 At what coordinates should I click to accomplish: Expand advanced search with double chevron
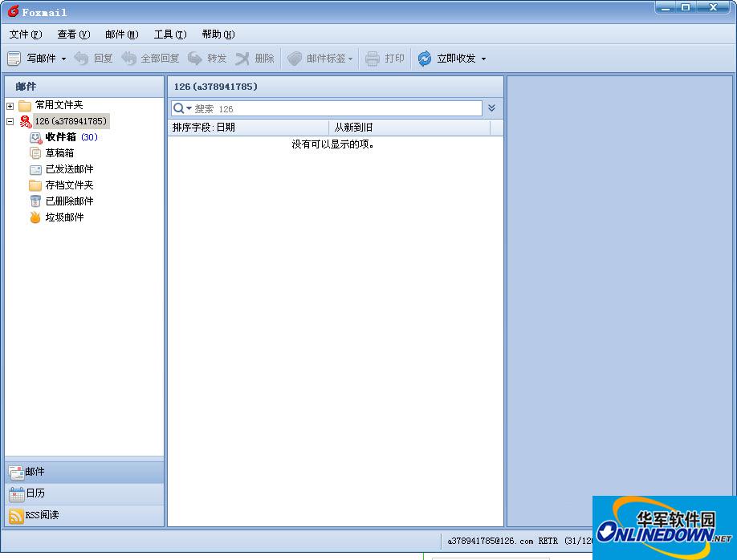pos(491,108)
